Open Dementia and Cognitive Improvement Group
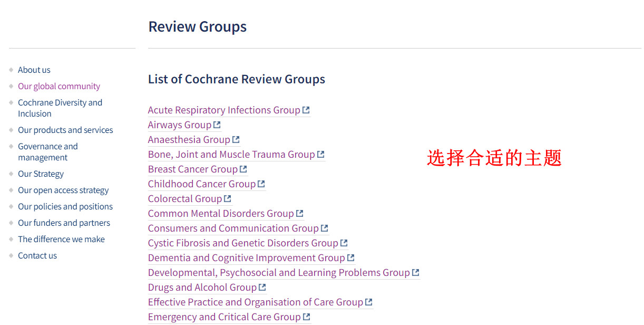This screenshot has width=644, height=325. coord(247,258)
